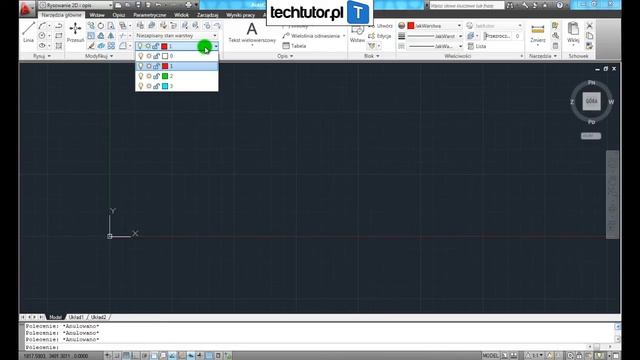Click the keyword search input field

[x=467, y=5]
